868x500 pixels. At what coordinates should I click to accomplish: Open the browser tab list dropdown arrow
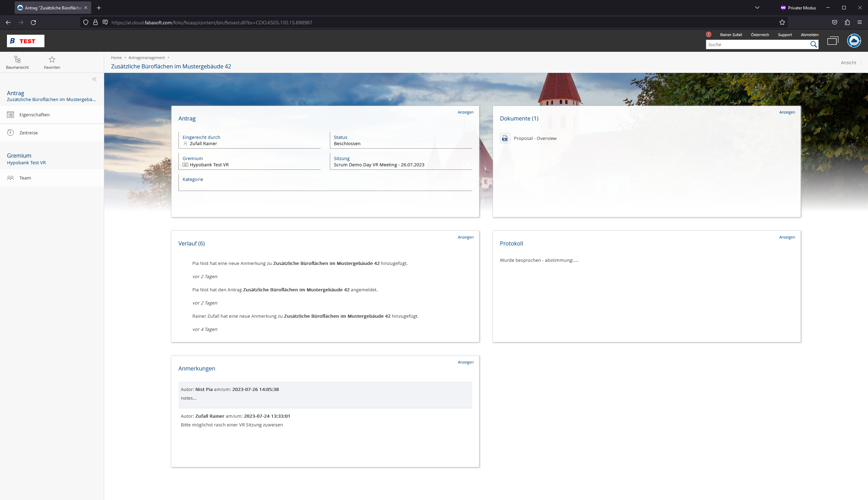(757, 8)
